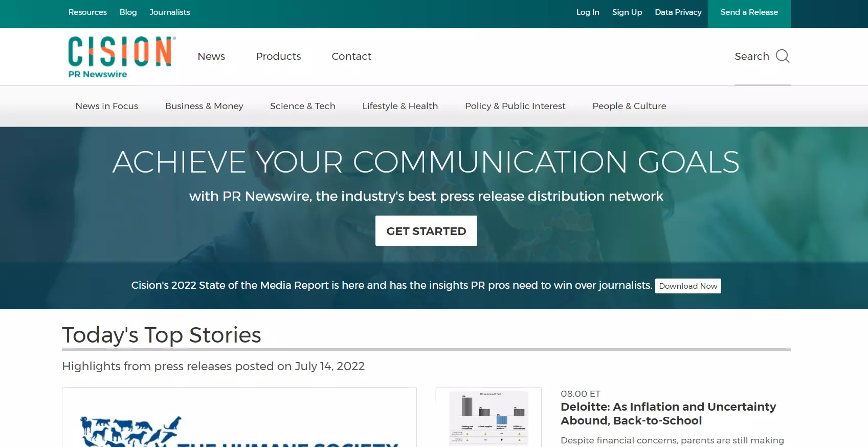The image size is (868, 447).
Task: Open the Resources link in top bar
Action: click(87, 12)
